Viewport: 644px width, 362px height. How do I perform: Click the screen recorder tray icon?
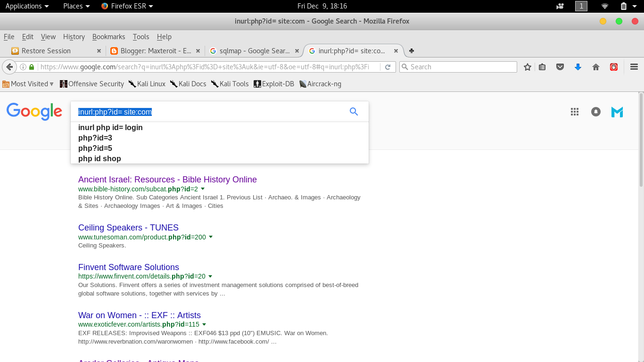[560, 6]
